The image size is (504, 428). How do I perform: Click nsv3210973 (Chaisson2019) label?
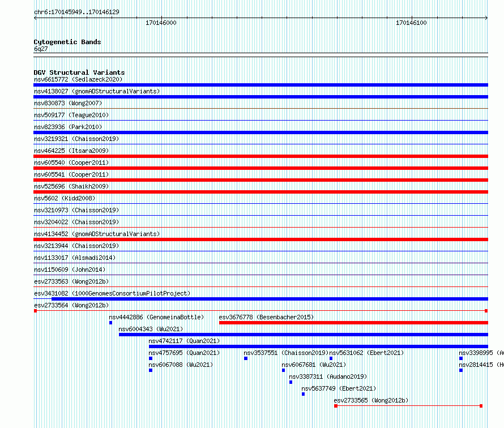click(76, 210)
